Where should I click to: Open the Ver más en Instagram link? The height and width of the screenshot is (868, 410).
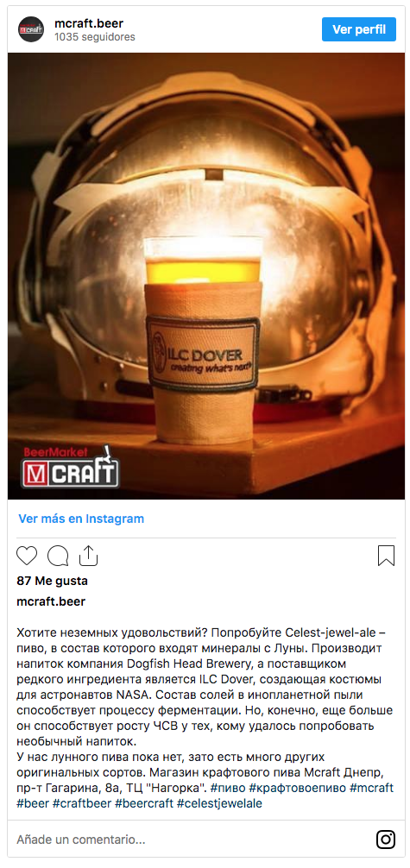[81, 519]
